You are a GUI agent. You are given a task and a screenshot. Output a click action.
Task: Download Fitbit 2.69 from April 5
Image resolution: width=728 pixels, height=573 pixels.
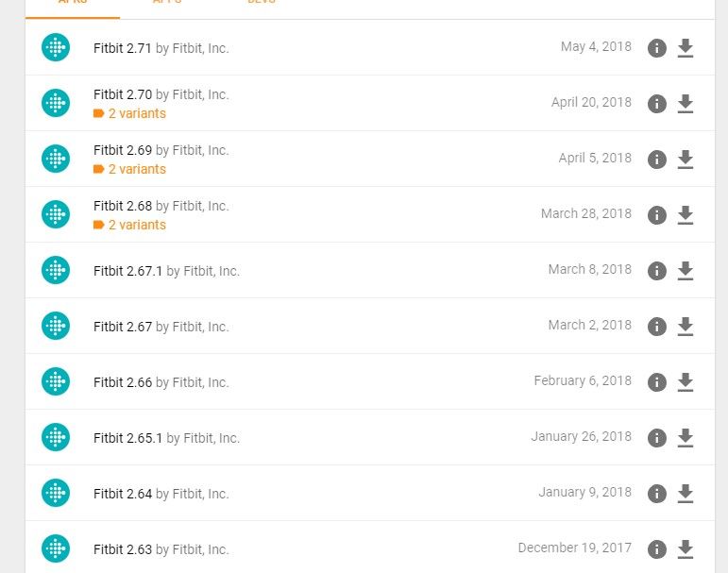686,160
